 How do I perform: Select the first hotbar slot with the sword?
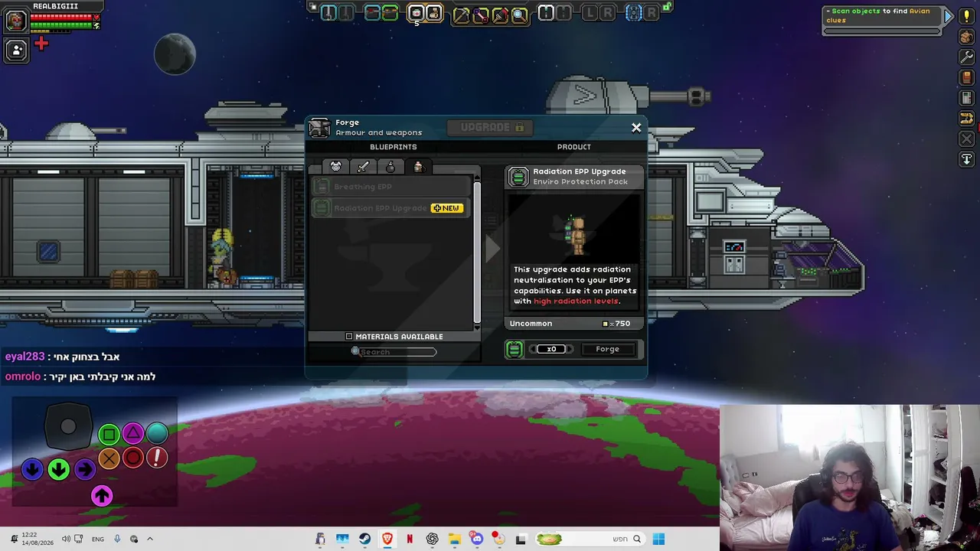click(328, 12)
